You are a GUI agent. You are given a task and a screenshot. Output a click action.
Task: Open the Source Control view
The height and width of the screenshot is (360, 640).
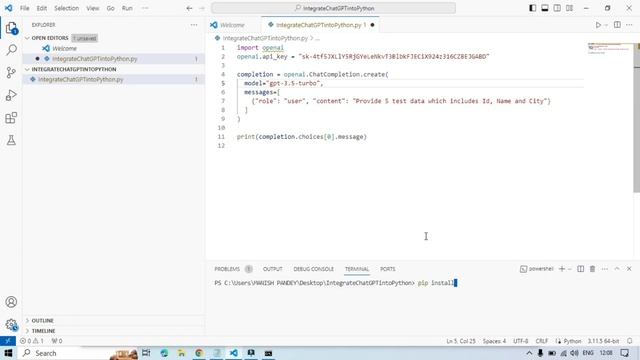[x=11, y=73]
